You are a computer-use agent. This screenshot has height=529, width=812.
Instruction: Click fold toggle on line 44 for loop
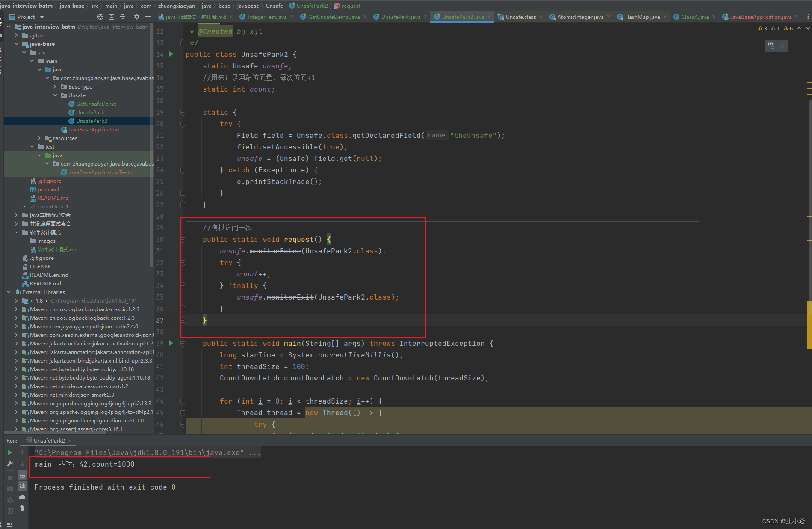pos(183,401)
